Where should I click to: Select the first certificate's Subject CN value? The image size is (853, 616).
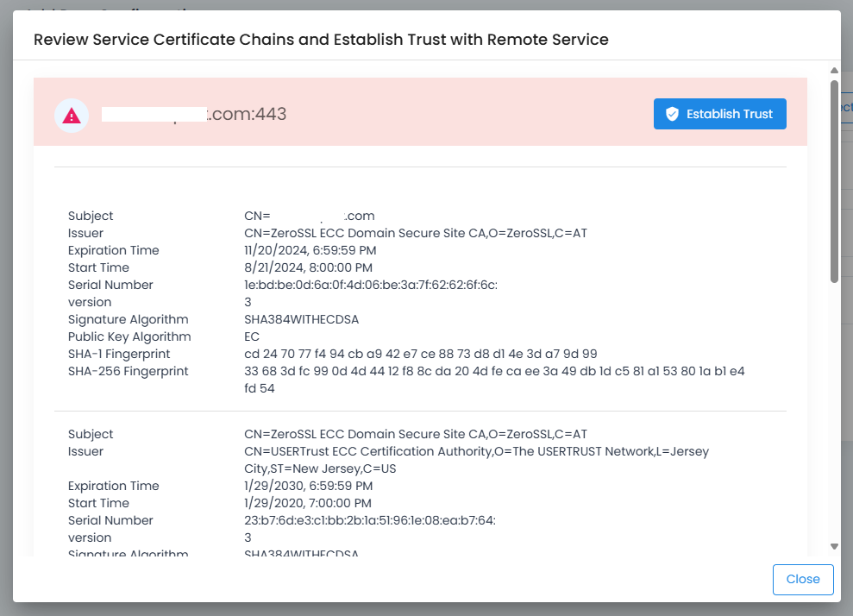point(309,216)
